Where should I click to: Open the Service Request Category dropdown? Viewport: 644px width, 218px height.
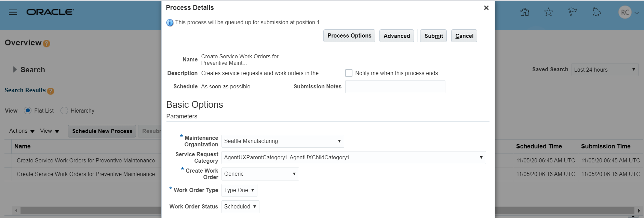tap(353, 158)
